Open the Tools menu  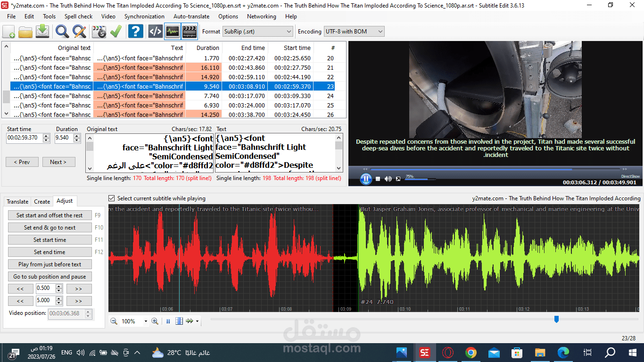[x=50, y=16]
